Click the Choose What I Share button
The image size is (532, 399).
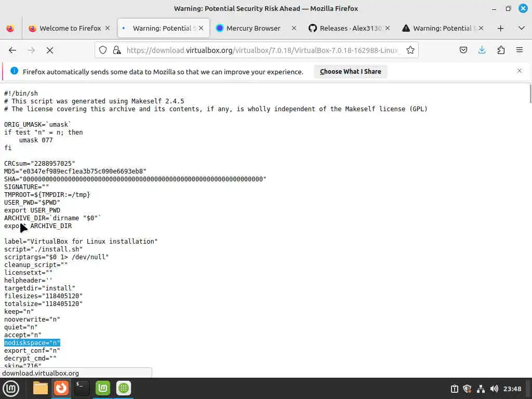pyautogui.click(x=351, y=72)
